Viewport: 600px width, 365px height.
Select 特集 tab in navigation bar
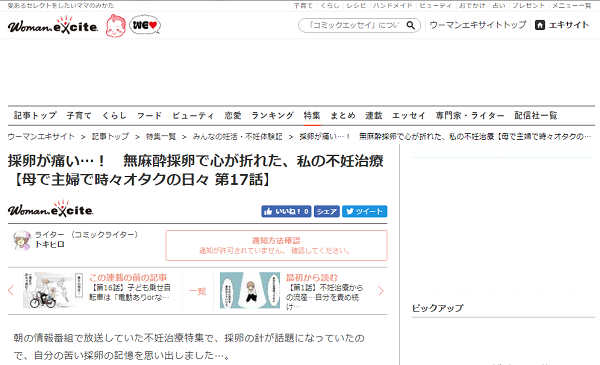[312, 115]
